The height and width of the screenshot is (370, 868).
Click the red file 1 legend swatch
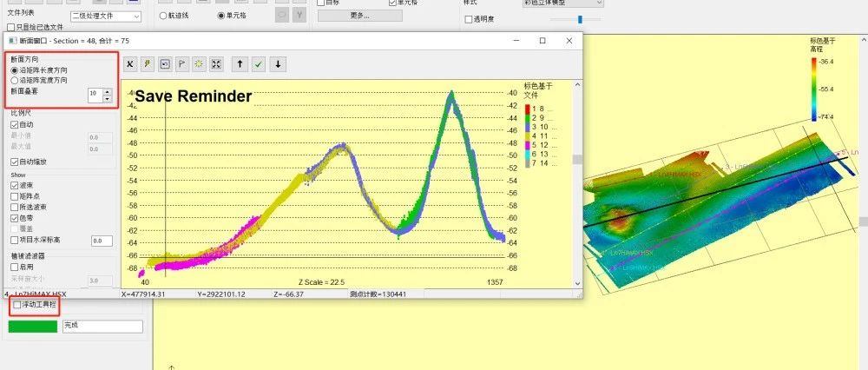click(x=528, y=109)
